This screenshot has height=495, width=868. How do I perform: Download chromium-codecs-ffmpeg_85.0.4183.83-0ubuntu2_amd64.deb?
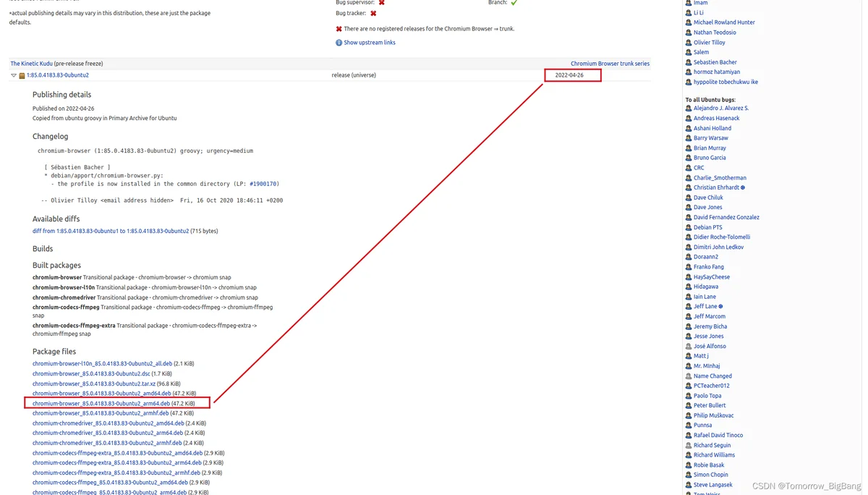(110, 483)
